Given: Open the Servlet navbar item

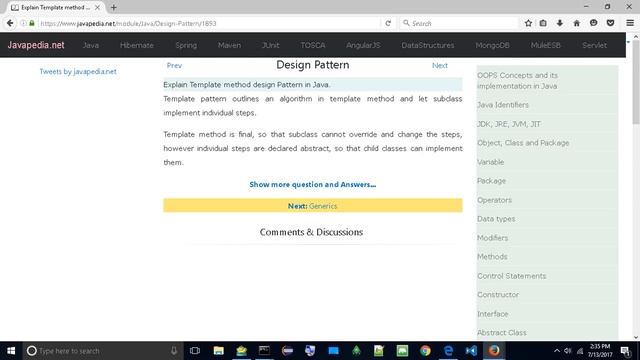Looking at the screenshot, I should tap(594, 45).
